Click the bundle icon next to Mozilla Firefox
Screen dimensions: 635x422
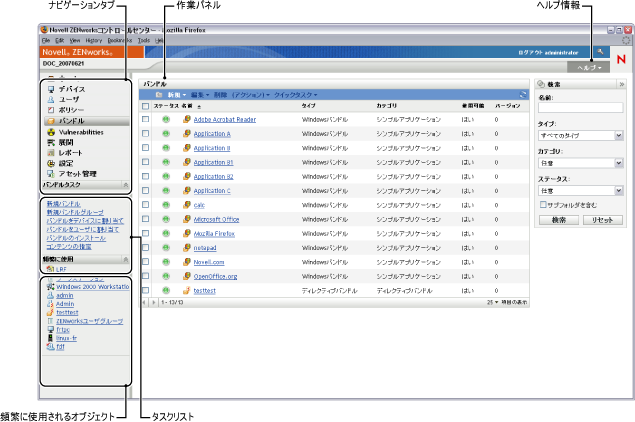(x=187, y=234)
